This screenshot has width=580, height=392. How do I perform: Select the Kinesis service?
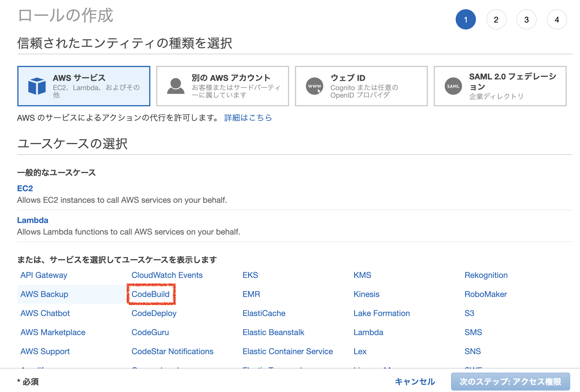pyautogui.click(x=367, y=294)
